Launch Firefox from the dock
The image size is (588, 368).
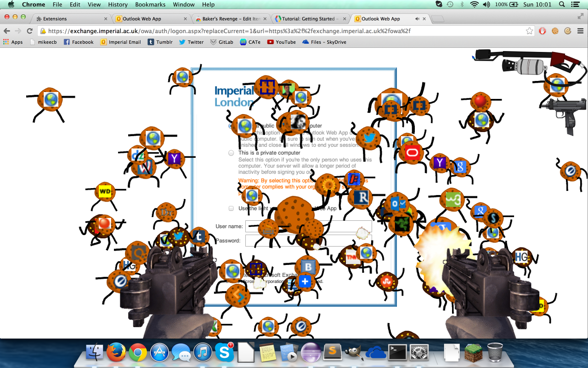[x=116, y=352]
